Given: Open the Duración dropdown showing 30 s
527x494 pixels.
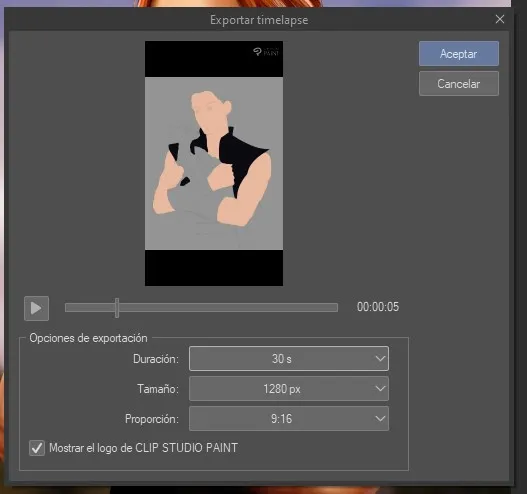Looking at the screenshot, I should [289, 359].
